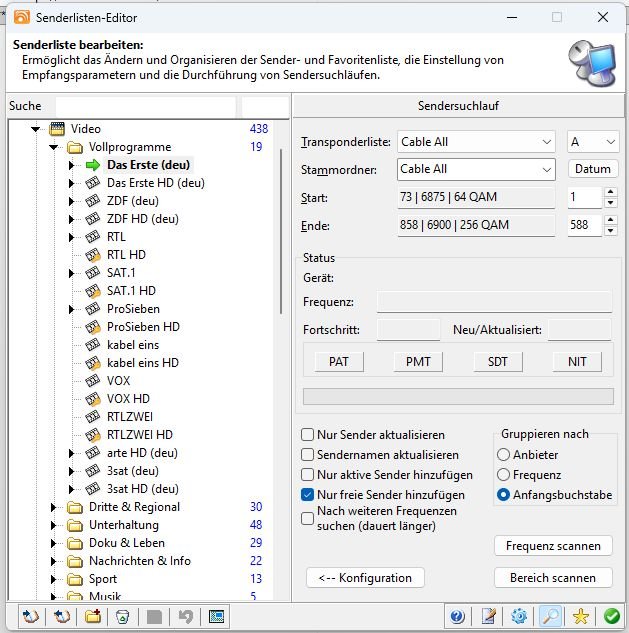629x633 pixels.
Task: Select the RTLZWEI channel row
Action: click(130, 417)
